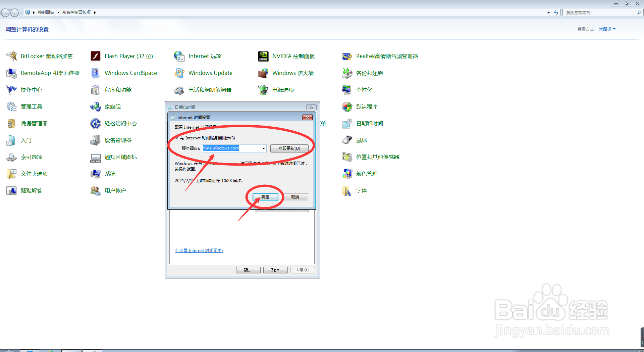The height and width of the screenshot is (352, 644).
Task: Open RemoteApp 和桌面连接 icon
Action: click(x=12, y=73)
